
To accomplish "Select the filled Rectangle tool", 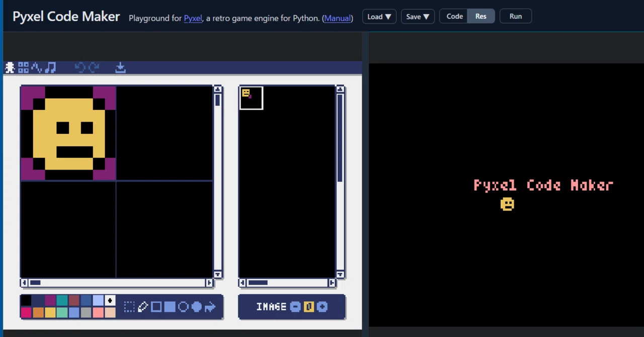I will point(170,307).
